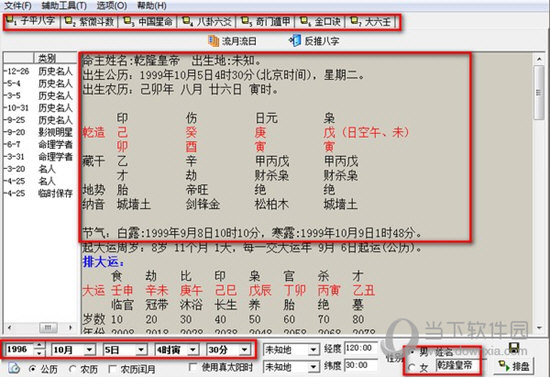550x378 pixels.
Task: Tick the 农历闰月 checkbox
Action: [x=113, y=369]
